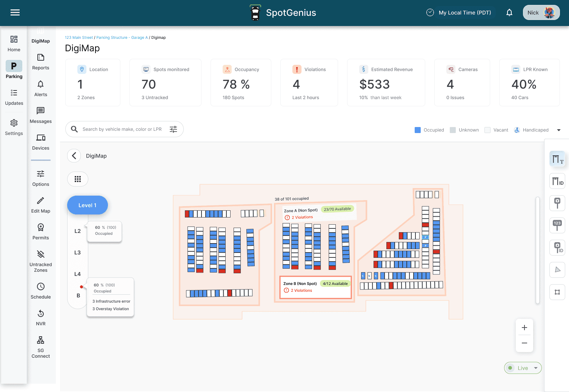This screenshot has height=392, width=569.
Task: Open Settings gear in sidebar
Action: [x=14, y=127]
